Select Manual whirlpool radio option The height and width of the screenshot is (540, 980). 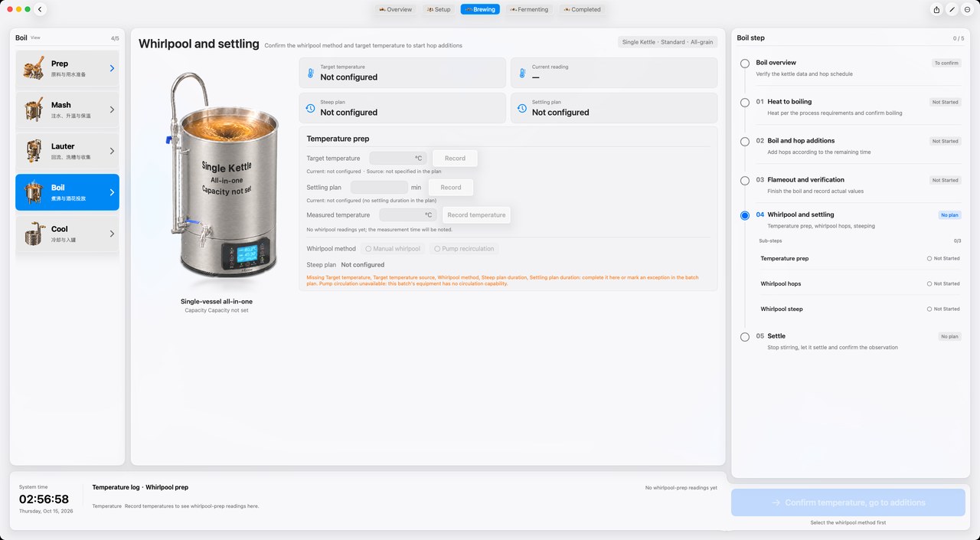point(393,249)
